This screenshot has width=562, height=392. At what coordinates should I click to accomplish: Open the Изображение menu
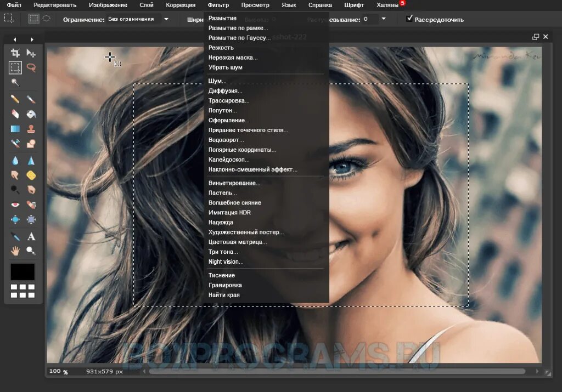click(108, 5)
